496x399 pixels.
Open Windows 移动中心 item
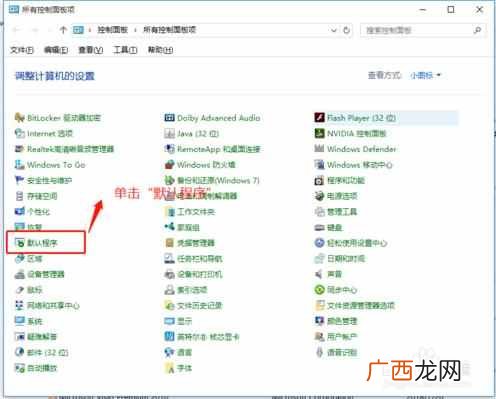tap(353, 165)
